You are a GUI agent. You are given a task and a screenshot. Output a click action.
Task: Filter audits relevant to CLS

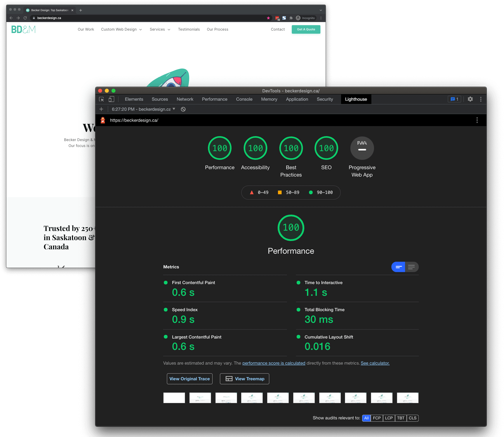tap(413, 418)
